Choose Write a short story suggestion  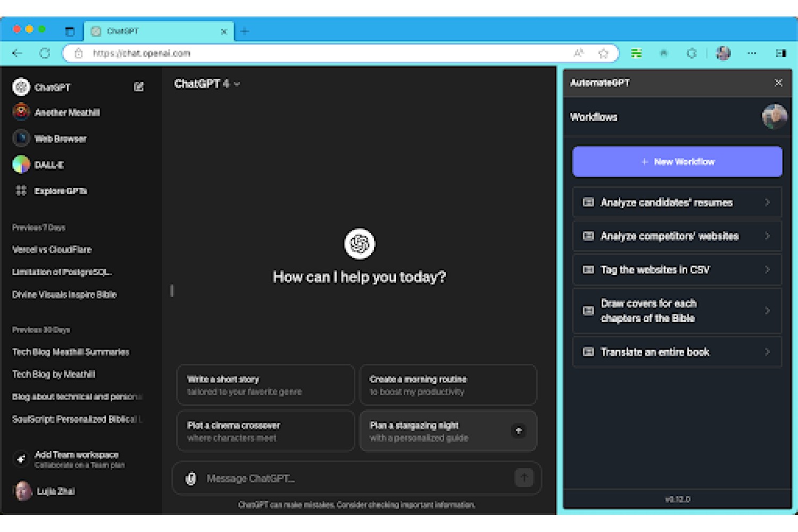pos(265,385)
